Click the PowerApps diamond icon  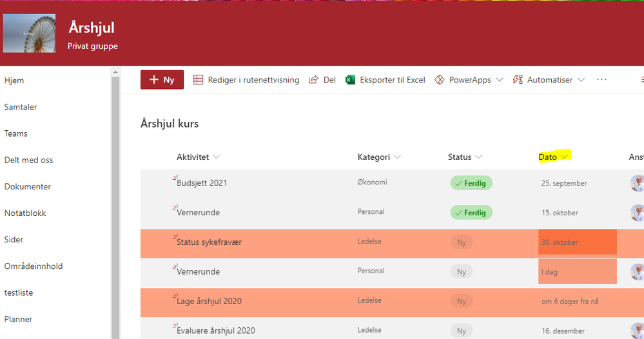pyautogui.click(x=440, y=80)
